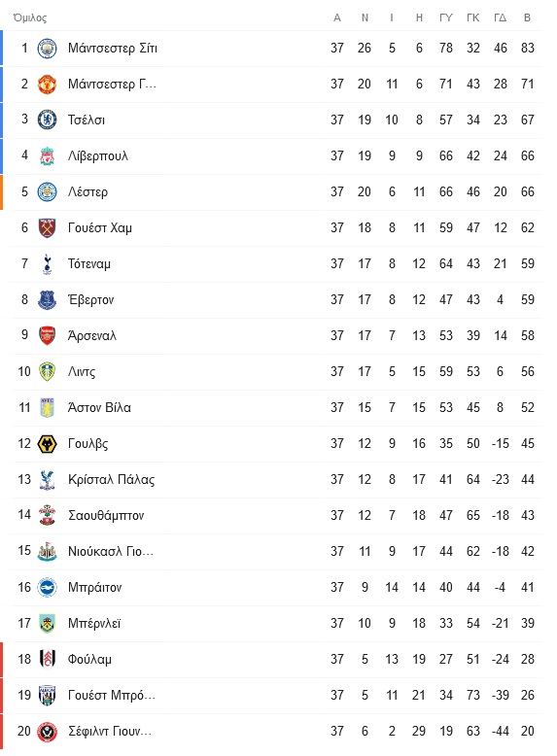
Task: Open the Άστον Βίλα team page
Action: [99, 408]
